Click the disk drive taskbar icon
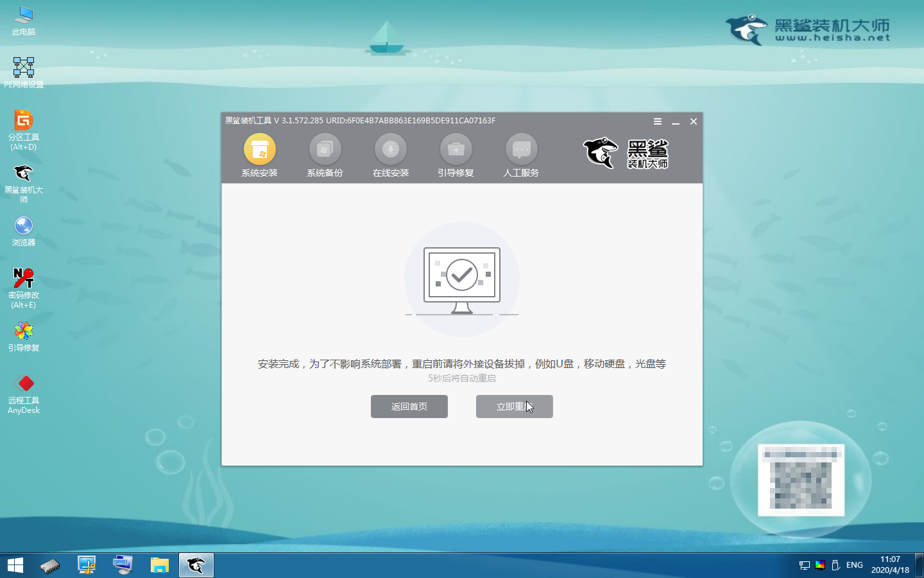Image resolution: width=924 pixels, height=578 pixels. coord(50,565)
